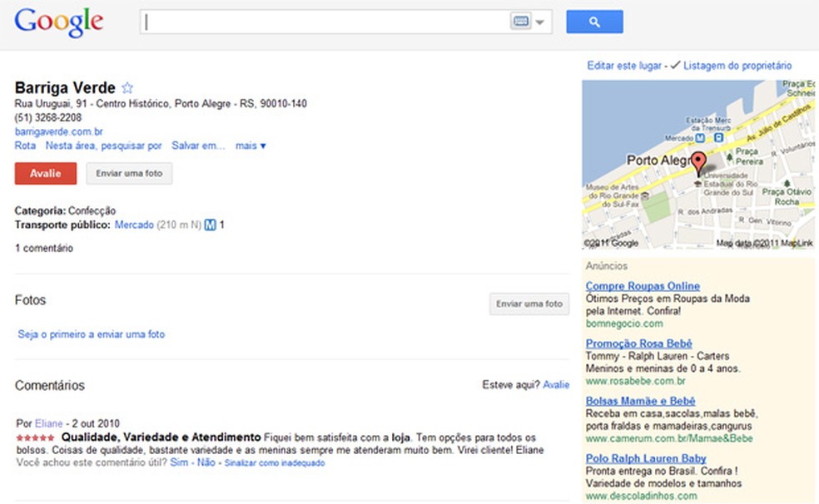Click 'Editar este lugar' link
Image resolution: width=819 pixels, height=504 pixels.
coord(624,66)
